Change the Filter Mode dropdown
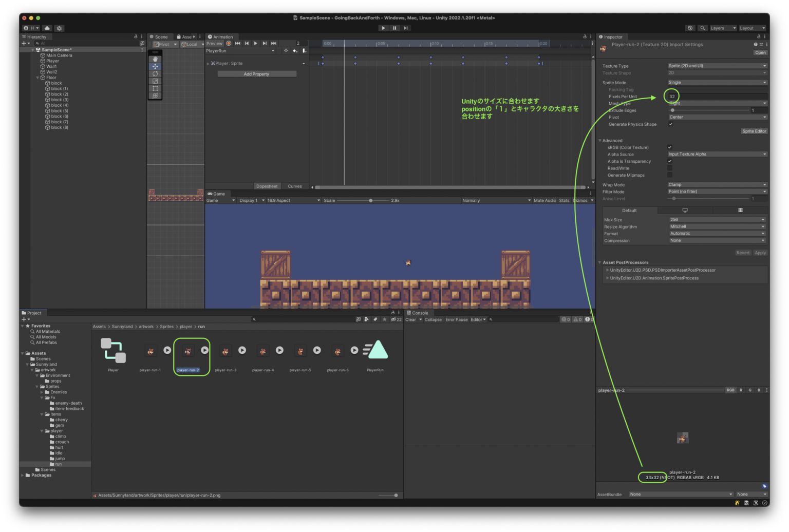The width and height of the screenshot is (789, 532). (717, 191)
